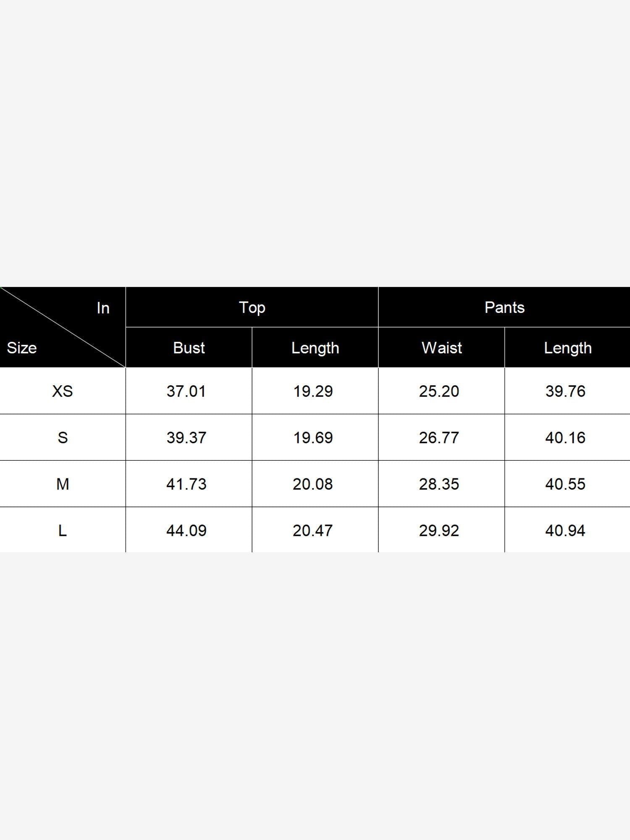The image size is (630, 840).
Task: Click the Pants Length header cell
Action: click(x=567, y=348)
